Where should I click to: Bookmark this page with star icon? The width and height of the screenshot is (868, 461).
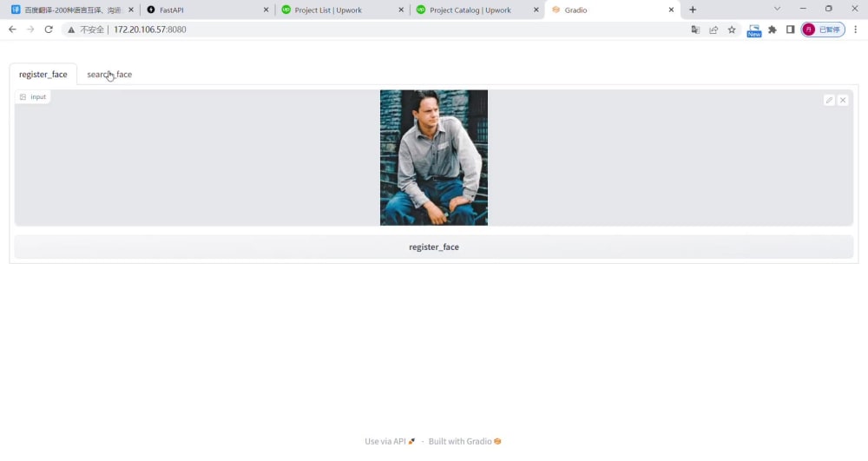(732, 30)
